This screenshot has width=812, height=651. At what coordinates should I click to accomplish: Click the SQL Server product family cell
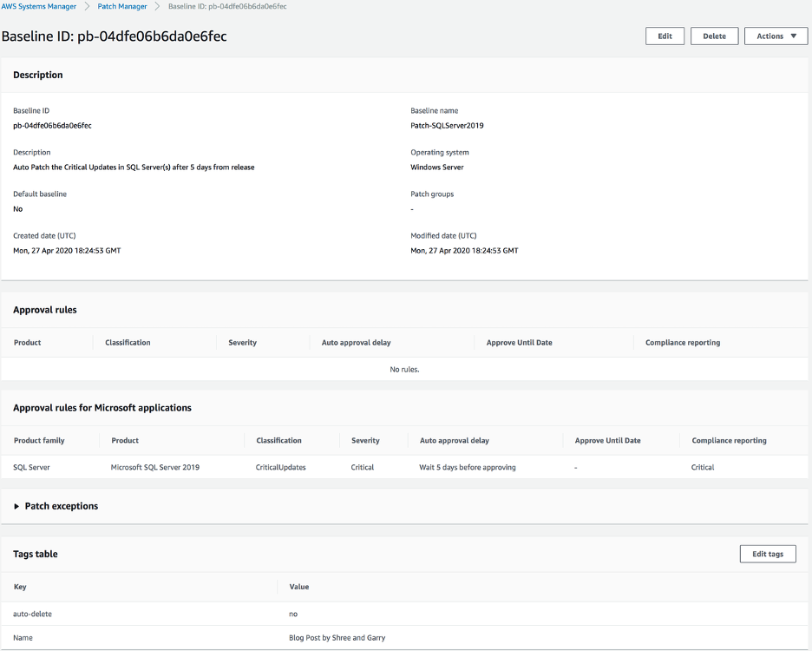pyautogui.click(x=35, y=466)
